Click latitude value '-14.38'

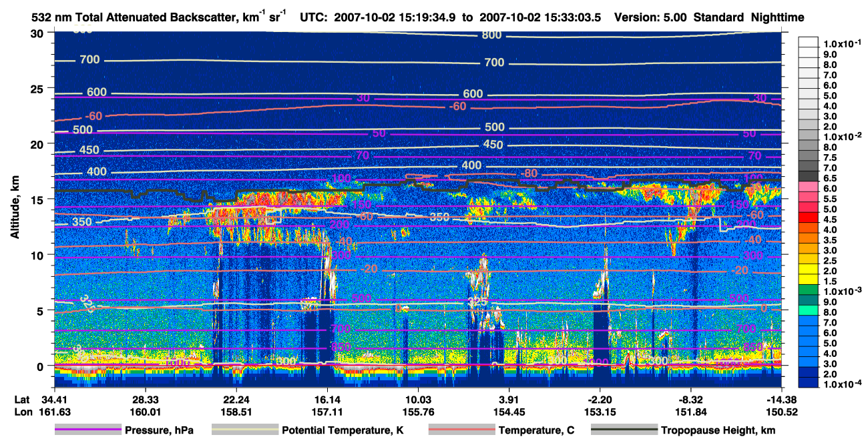(781, 398)
